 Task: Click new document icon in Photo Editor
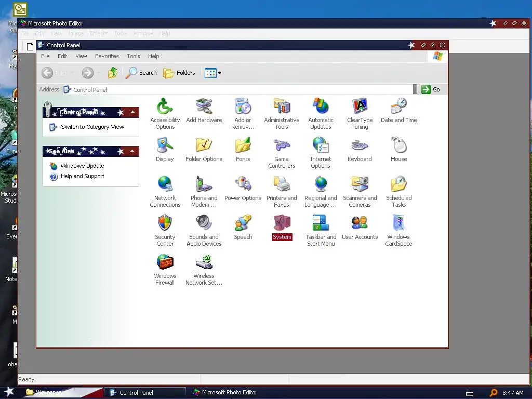click(x=30, y=46)
